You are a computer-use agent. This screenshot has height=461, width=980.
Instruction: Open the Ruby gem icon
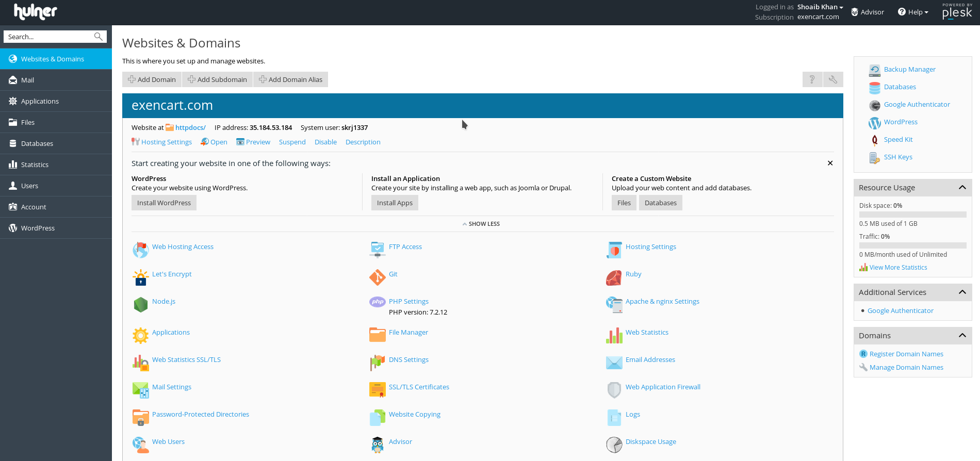click(614, 277)
